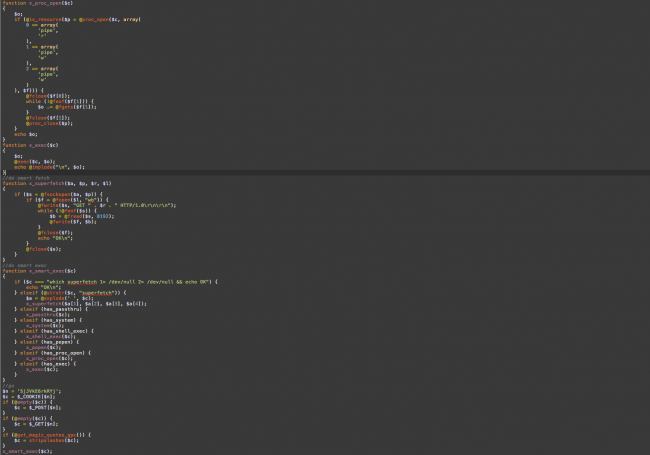
Task: Click the '$c = $_COOKIE[$n];' line
Action: point(29,397)
